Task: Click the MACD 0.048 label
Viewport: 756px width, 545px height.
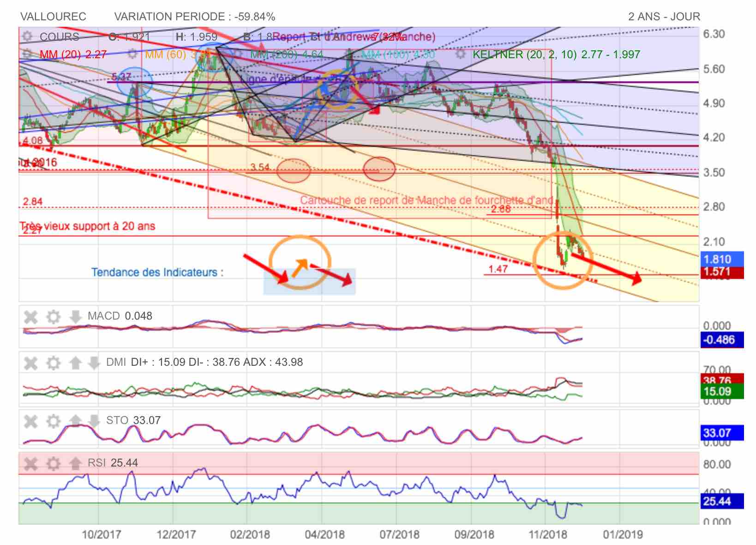Action: pos(120,316)
